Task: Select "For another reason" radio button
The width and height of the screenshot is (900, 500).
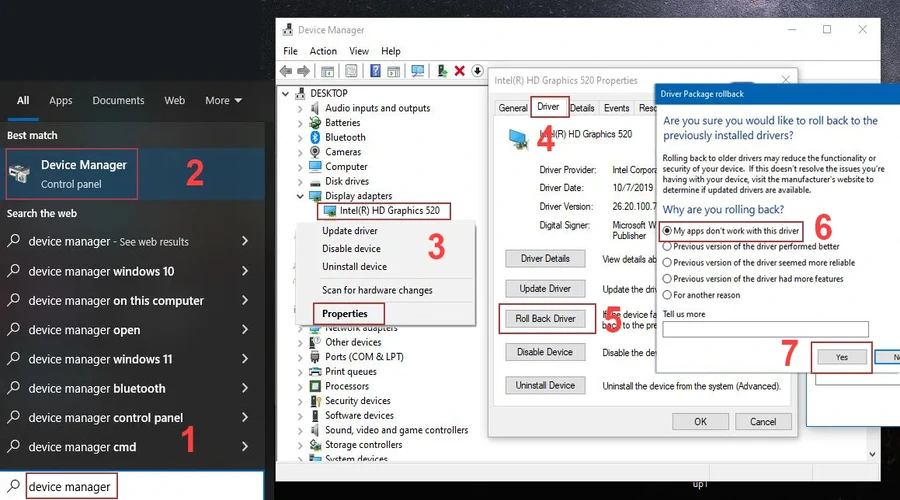Action: click(x=667, y=294)
